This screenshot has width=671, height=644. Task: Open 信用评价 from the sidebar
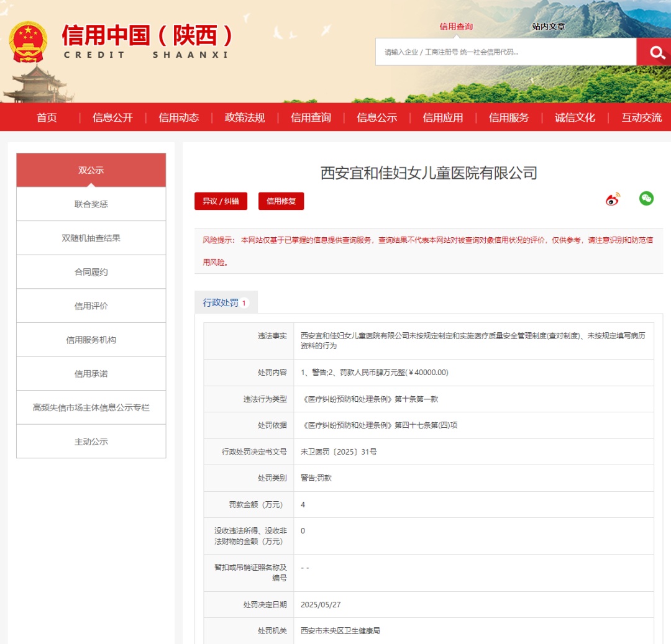91,305
